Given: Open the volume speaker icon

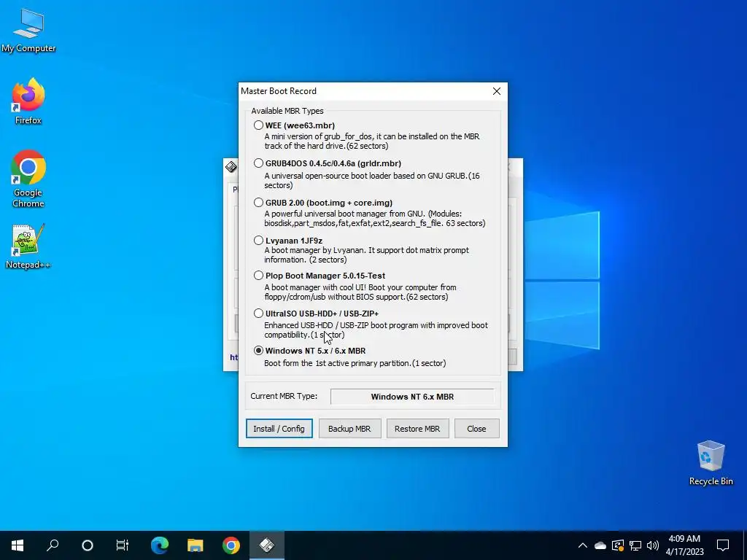Looking at the screenshot, I should [653, 545].
